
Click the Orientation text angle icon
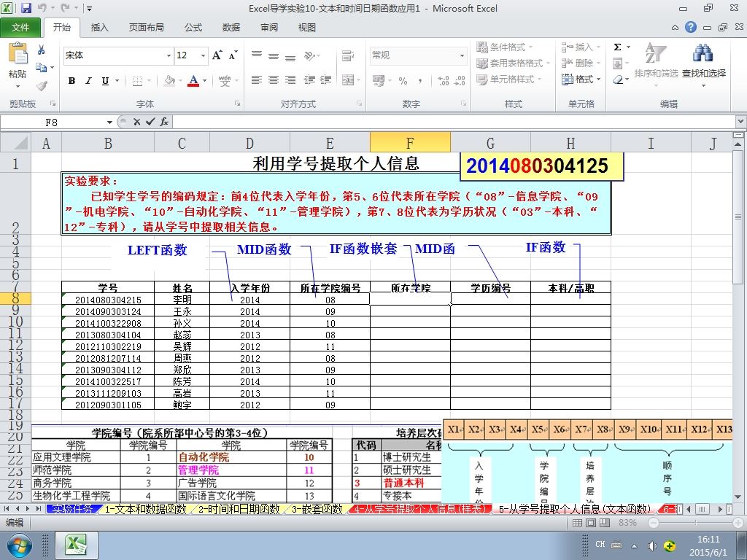[309, 55]
